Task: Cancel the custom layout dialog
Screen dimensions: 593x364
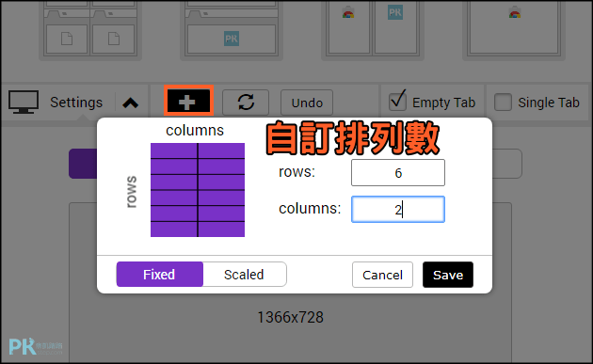Action: point(382,275)
